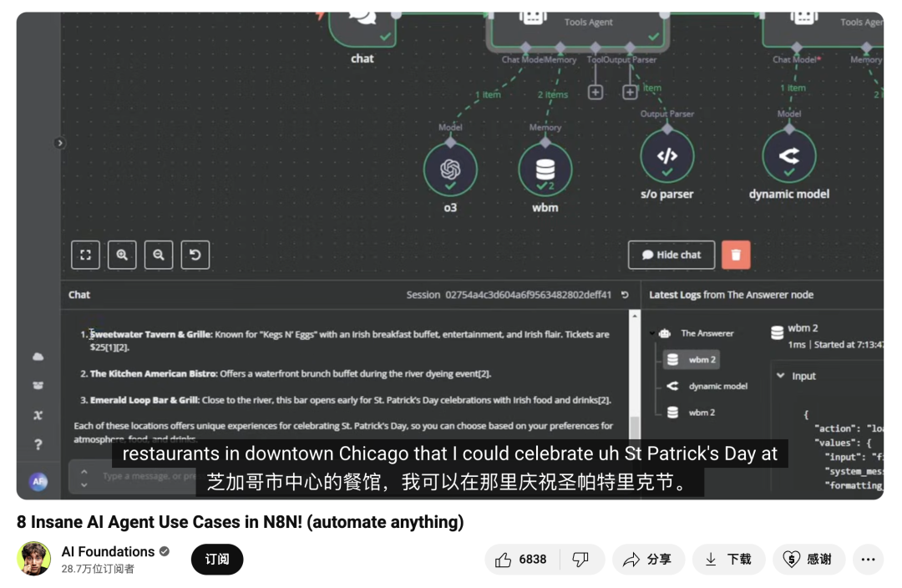The width and height of the screenshot is (902, 588).
Task: Click the Latest Logs heading
Action: click(731, 295)
